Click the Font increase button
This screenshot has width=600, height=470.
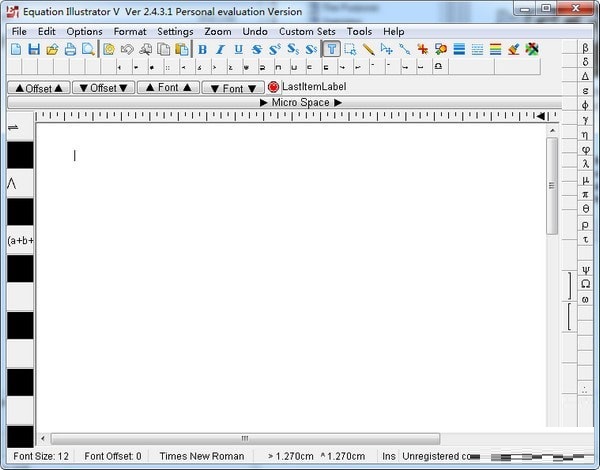tap(168, 88)
